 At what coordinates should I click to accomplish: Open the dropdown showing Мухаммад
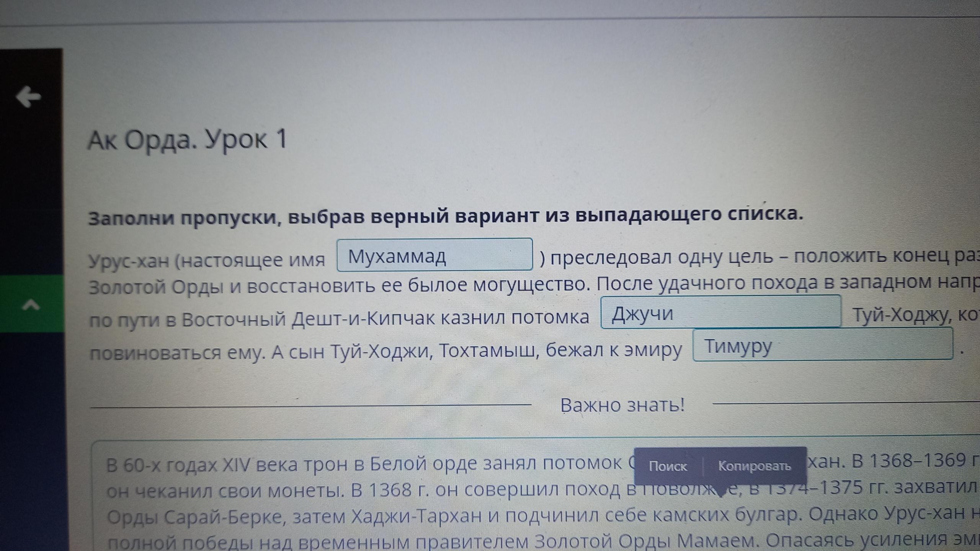pos(434,255)
